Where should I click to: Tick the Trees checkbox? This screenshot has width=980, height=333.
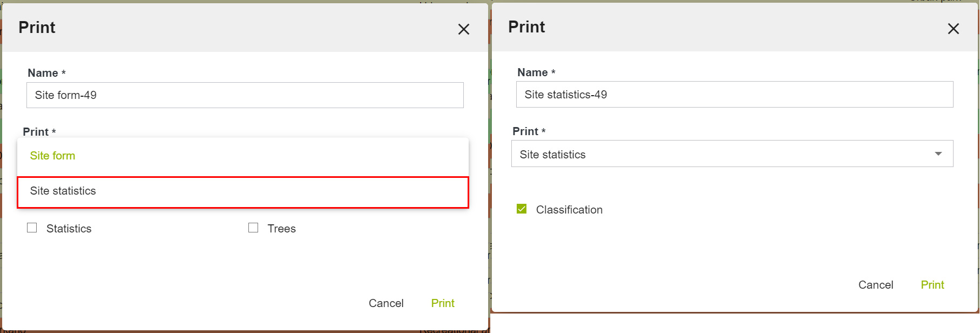[253, 228]
